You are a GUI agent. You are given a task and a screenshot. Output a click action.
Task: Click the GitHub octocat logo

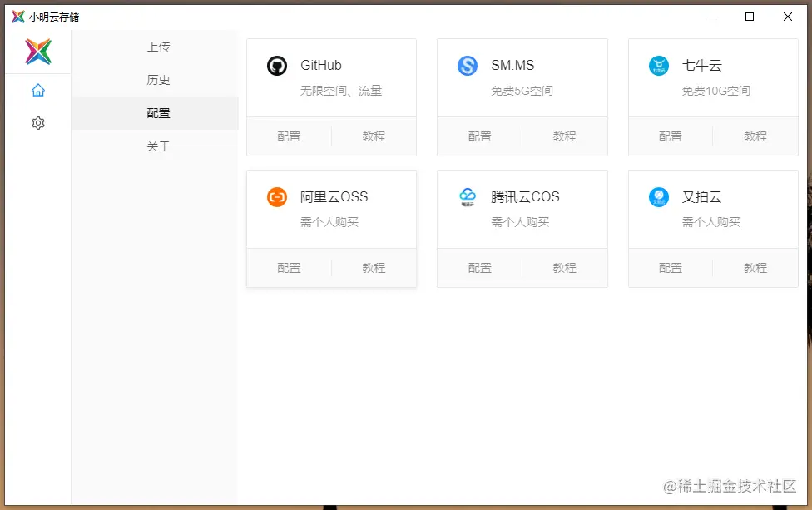click(277, 66)
